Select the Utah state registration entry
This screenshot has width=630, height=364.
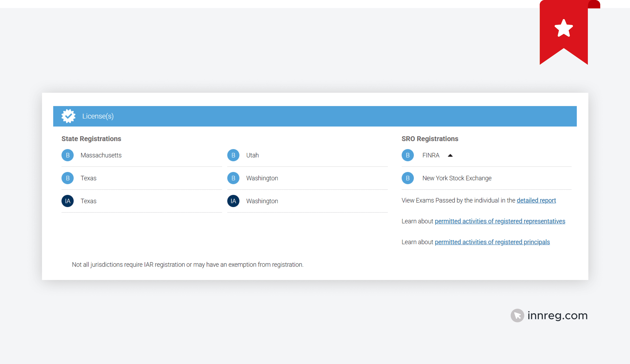point(252,155)
